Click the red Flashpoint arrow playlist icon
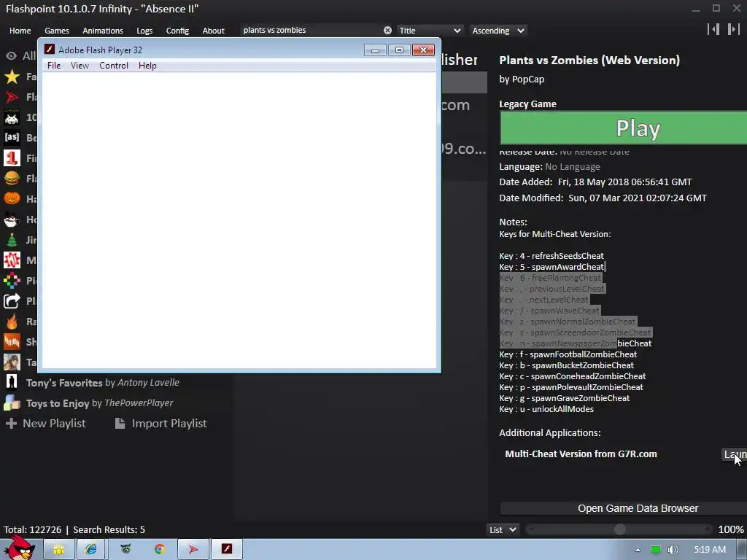Image resolution: width=747 pixels, height=560 pixels. 12,97
